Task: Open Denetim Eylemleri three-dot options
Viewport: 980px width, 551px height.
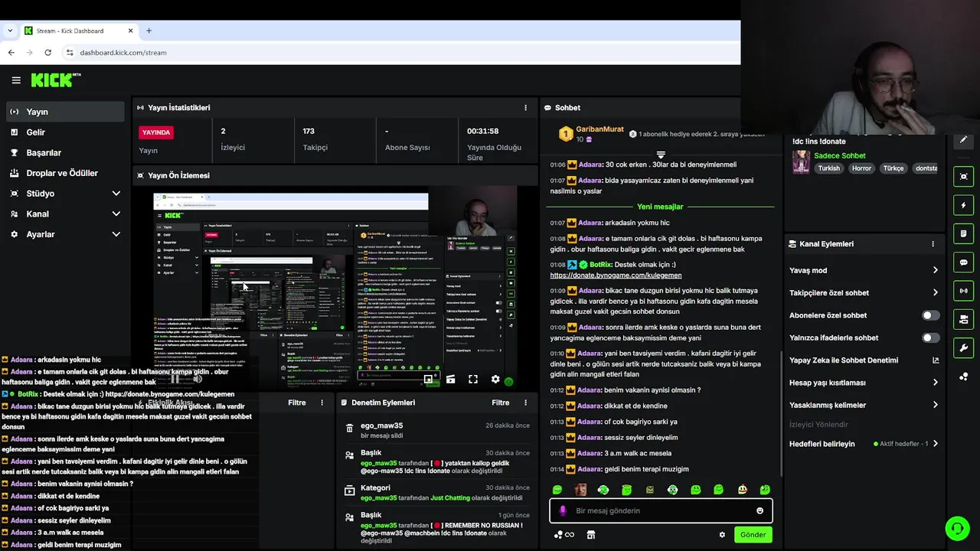Action: [525, 403]
